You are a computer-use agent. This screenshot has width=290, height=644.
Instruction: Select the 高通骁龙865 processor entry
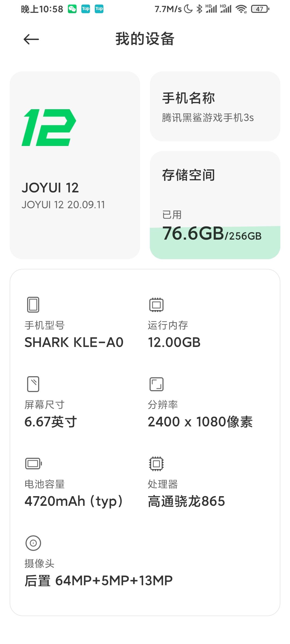(186, 493)
